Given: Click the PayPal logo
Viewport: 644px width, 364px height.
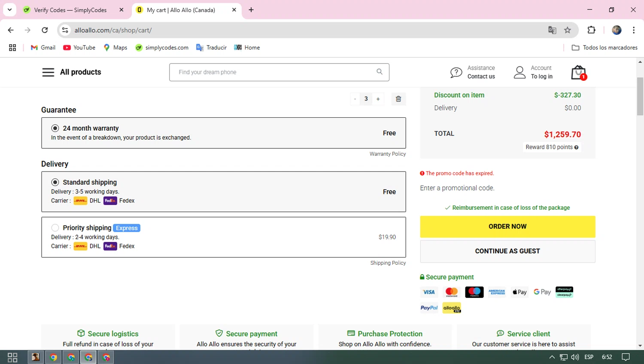Looking at the screenshot, I should 429,308.
